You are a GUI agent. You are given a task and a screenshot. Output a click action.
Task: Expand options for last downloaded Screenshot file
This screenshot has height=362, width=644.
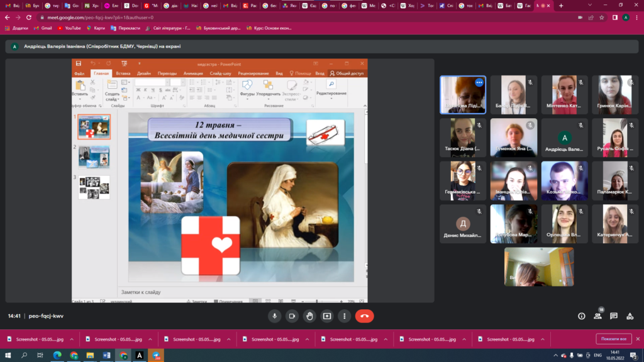tap(543, 339)
